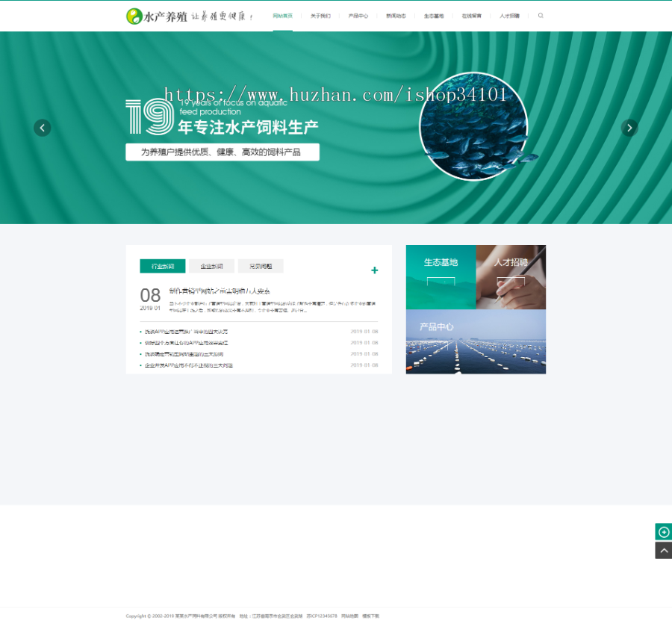Click the banner slogan button 为养殖户提供优质
672x635 pixels.
tap(223, 152)
